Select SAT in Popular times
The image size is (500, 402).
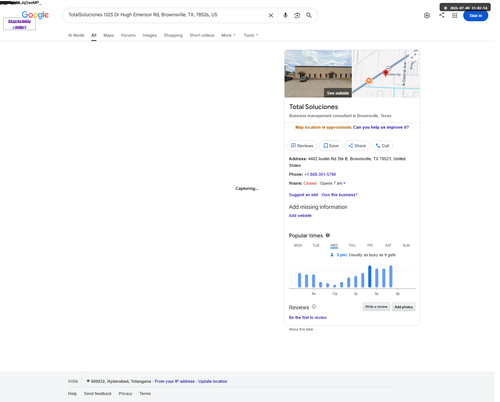click(x=388, y=245)
